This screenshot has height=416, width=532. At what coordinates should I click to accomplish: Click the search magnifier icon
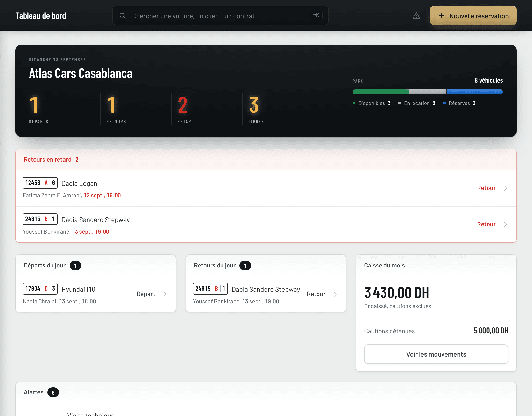123,16
